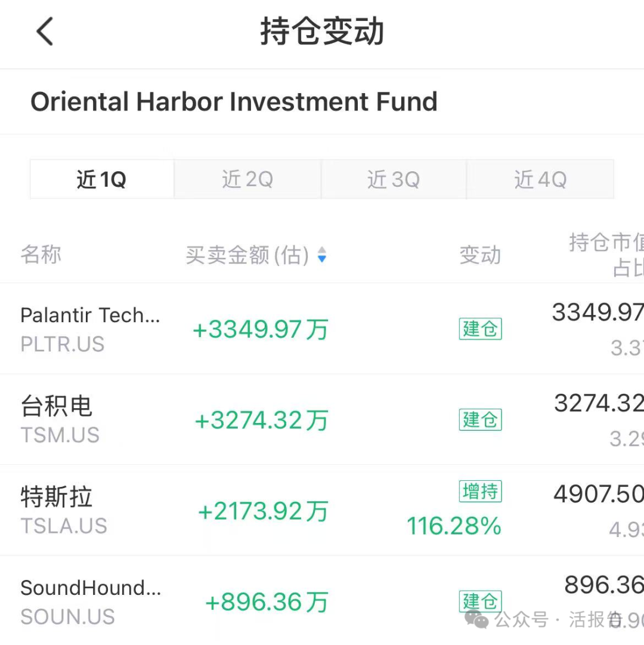Select the TSLA.US ticker
This screenshot has height=645, width=644.
(x=64, y=526)
